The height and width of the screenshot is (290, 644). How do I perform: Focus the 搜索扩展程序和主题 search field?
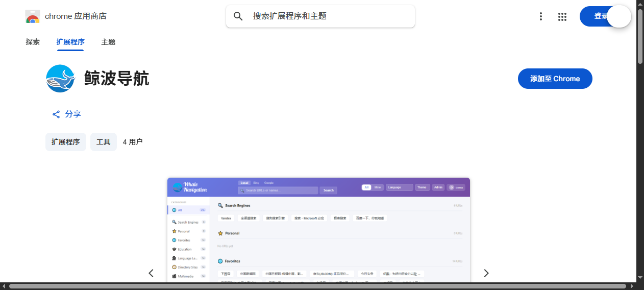click(x=320, y=16)
